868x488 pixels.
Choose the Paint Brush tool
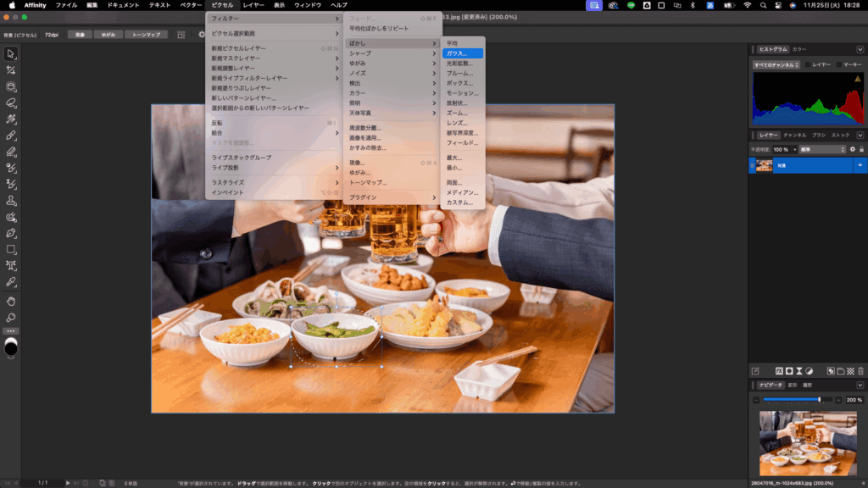click(11, 135)
